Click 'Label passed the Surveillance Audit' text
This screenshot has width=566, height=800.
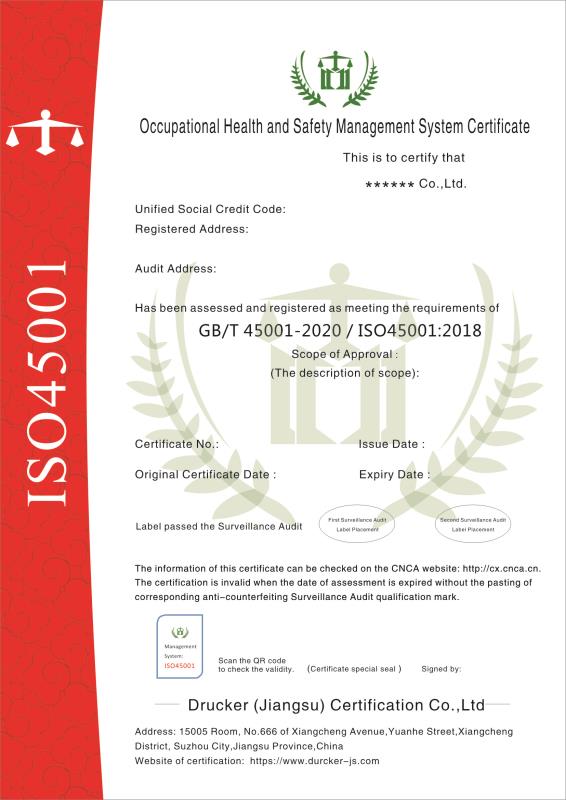[219, 527]
